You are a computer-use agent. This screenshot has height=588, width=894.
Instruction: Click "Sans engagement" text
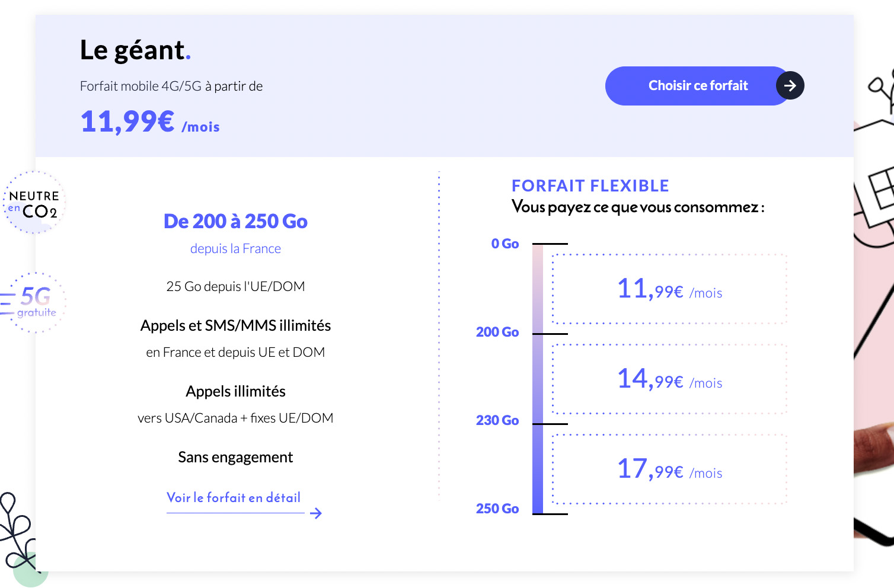point(235,457)
